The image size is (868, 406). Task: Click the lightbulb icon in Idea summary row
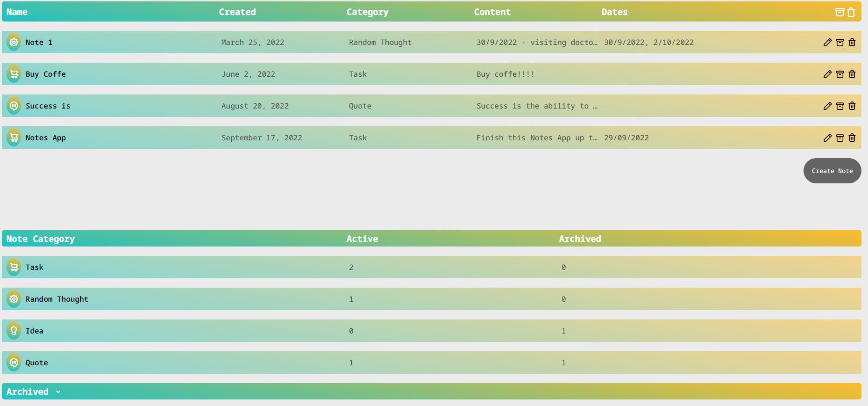pyautogui.click(x=14, y=331)
